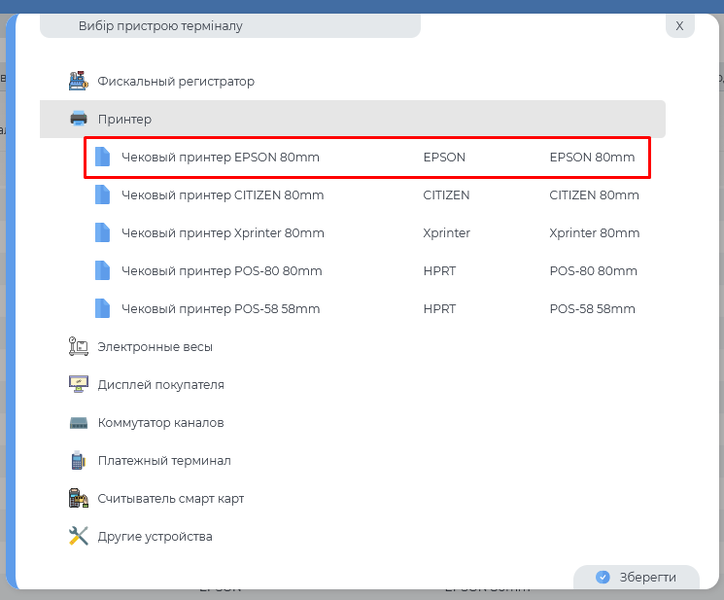Expand the Электронные весы category
The image size is (724, 600).
coord(155,347)
